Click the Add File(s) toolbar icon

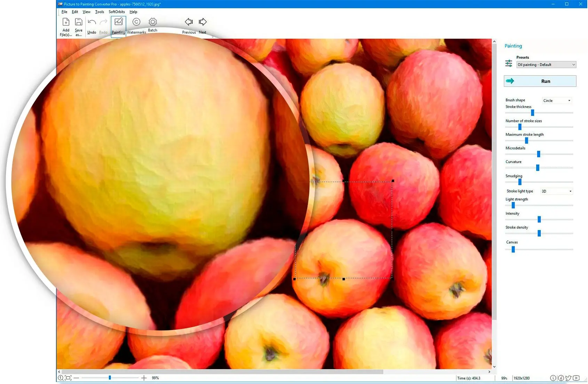coord(66,26)
